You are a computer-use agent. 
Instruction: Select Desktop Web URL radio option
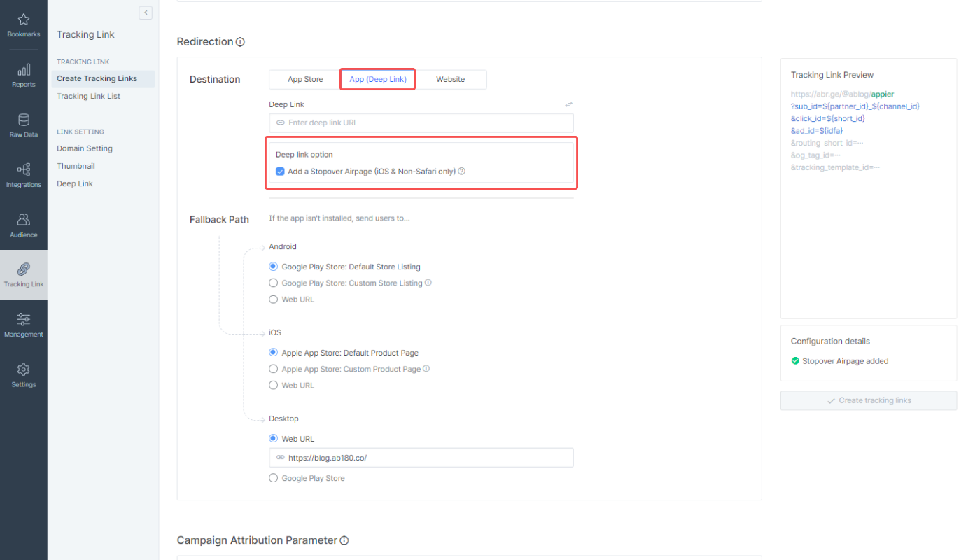point(274,439)
